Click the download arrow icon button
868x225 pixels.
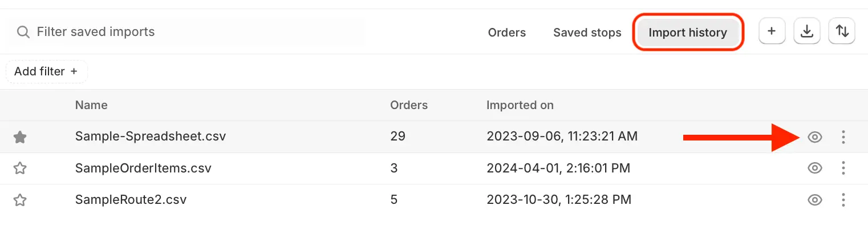click(x=807, y=31)
